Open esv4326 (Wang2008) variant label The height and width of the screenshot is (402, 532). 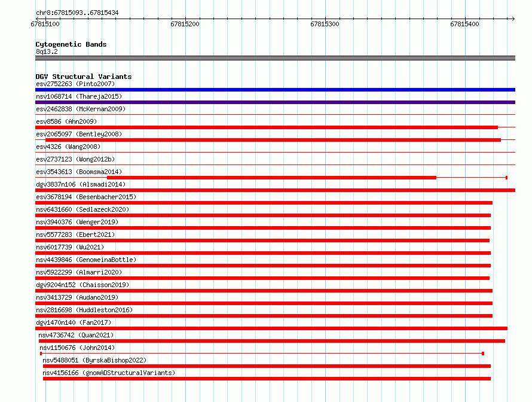[68, 147]
